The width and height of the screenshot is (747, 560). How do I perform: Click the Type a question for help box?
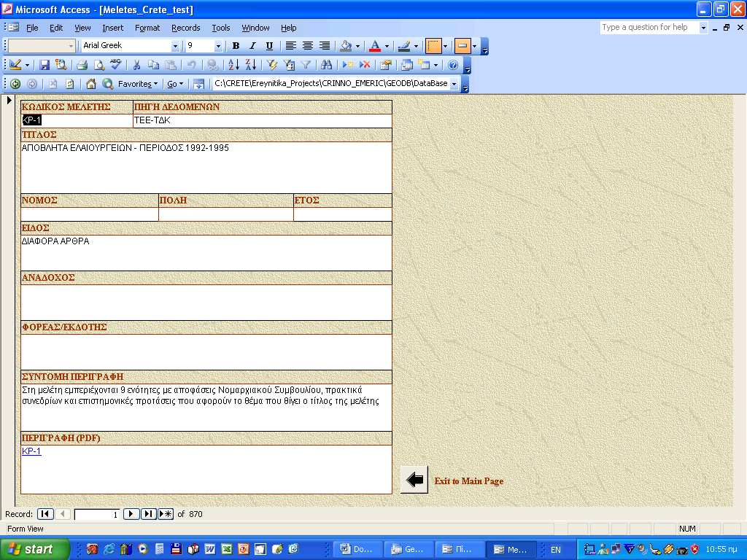[x=649, y=28]
